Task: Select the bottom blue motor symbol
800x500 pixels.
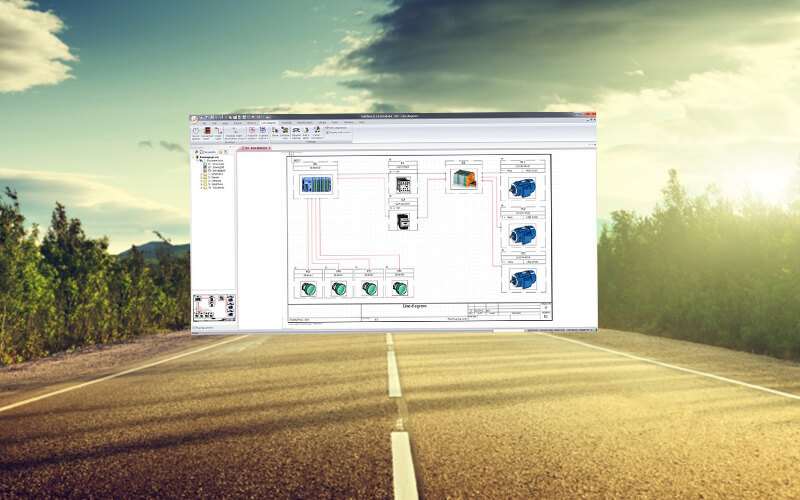Action: pos(522,279)
